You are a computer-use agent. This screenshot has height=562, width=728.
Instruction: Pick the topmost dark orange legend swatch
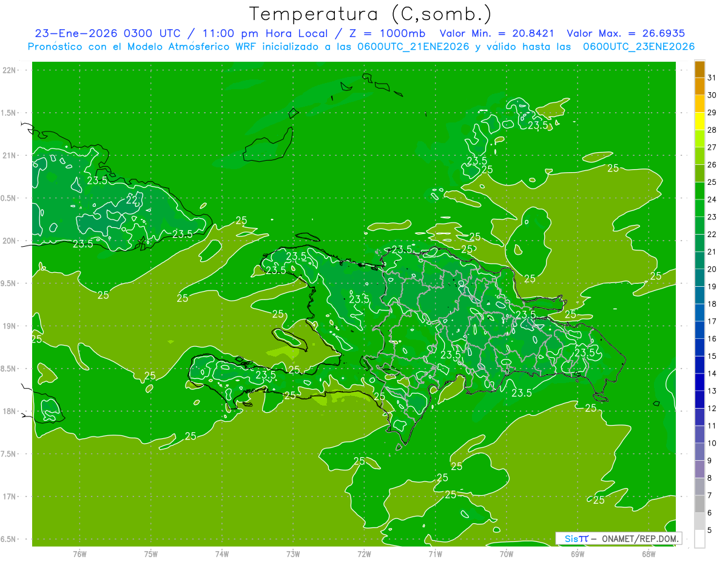coord(700,69)
